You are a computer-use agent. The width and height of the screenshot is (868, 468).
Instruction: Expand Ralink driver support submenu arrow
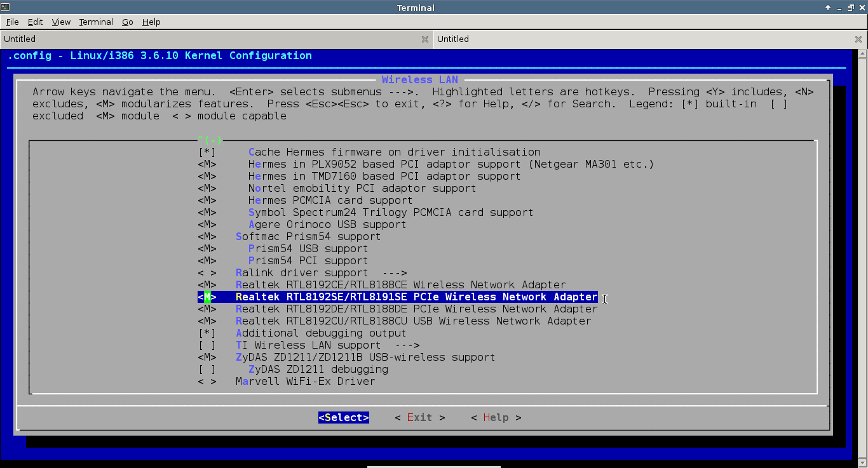click(395, 272)
